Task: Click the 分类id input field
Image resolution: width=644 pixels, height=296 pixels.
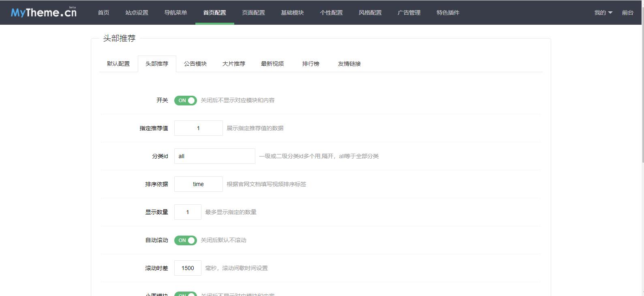Action: pyautogui.click(x=214, y=156)
